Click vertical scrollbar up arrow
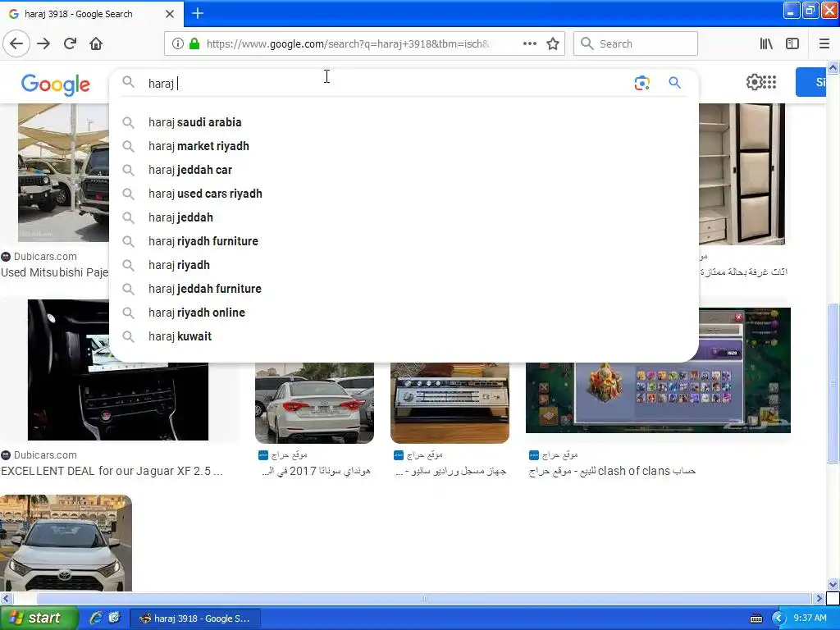 pos(833,67)
